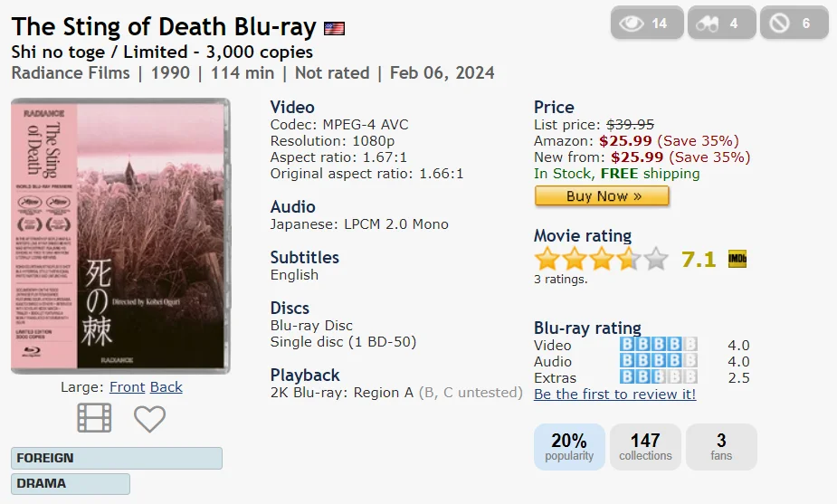
Task: Select the DRAMA genre tag
Action: tap(71, 484)
